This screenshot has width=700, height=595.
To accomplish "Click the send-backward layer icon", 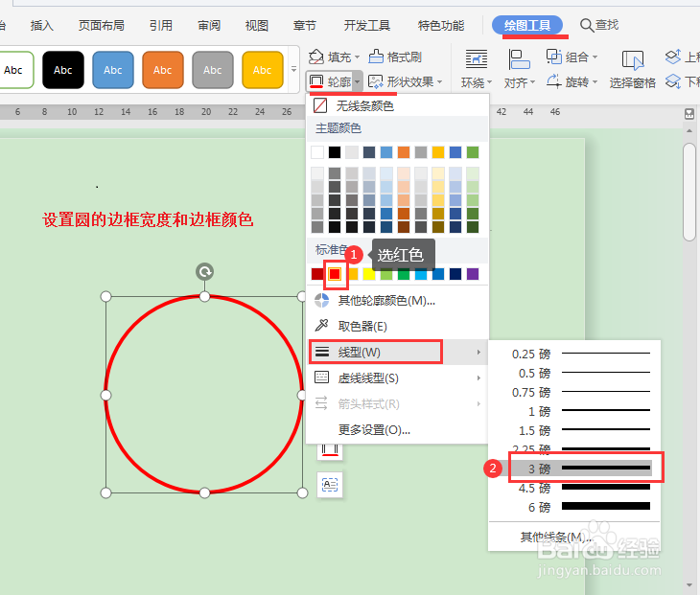I will [673, 81].
